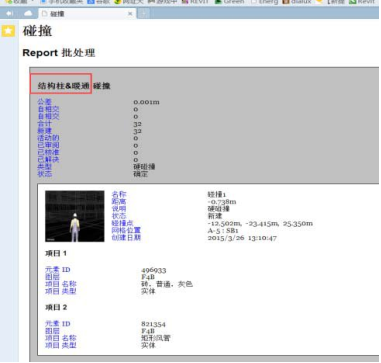Click the creation date 2015/3/26 13:10:47
Image resolution: width=381 pixels, height=363 pixels.
pos(242,238)
